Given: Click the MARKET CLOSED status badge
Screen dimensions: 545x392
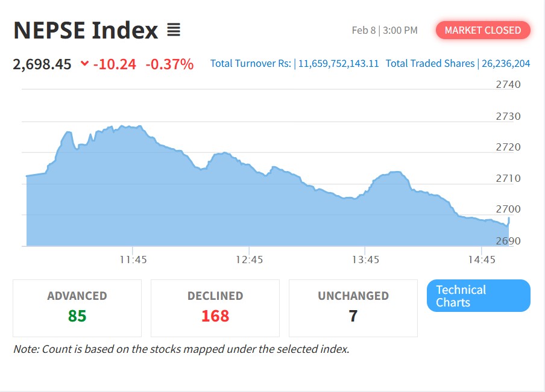Looking at the screenshot, I should coord(482,30).
